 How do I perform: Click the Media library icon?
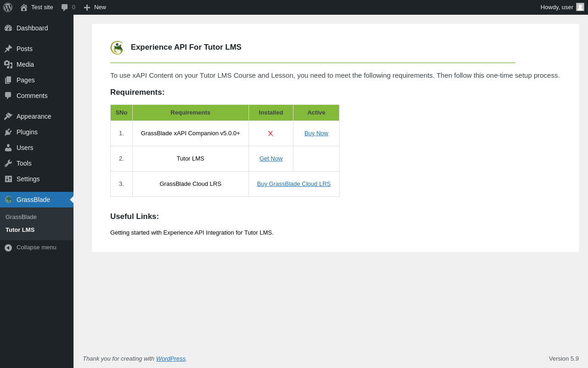coord(8,64)
